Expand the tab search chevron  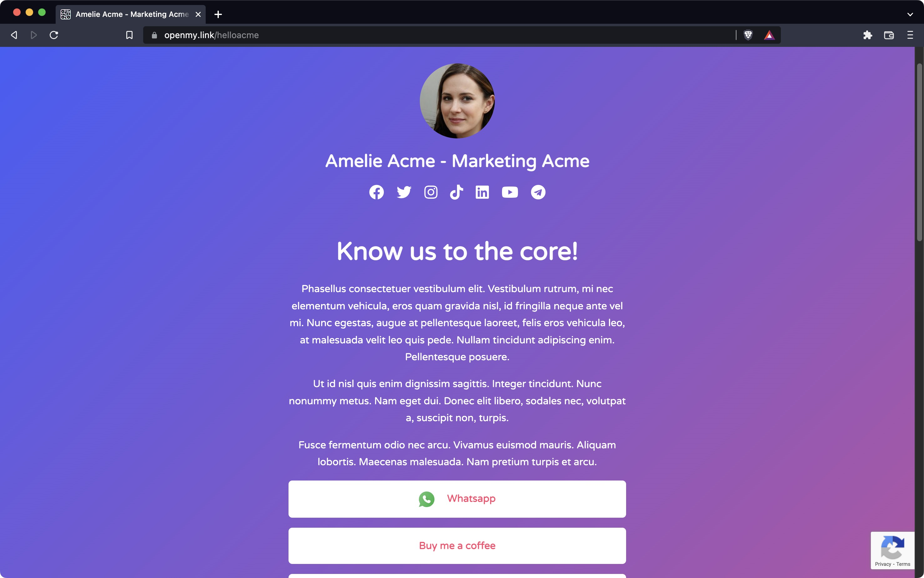coord(910,14)
